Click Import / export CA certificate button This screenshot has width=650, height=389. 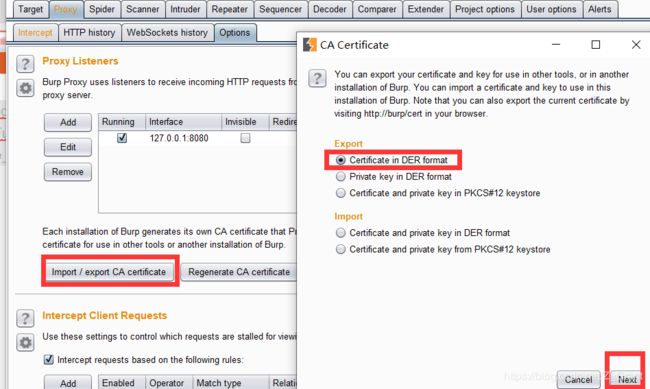[x=109, y=272]
